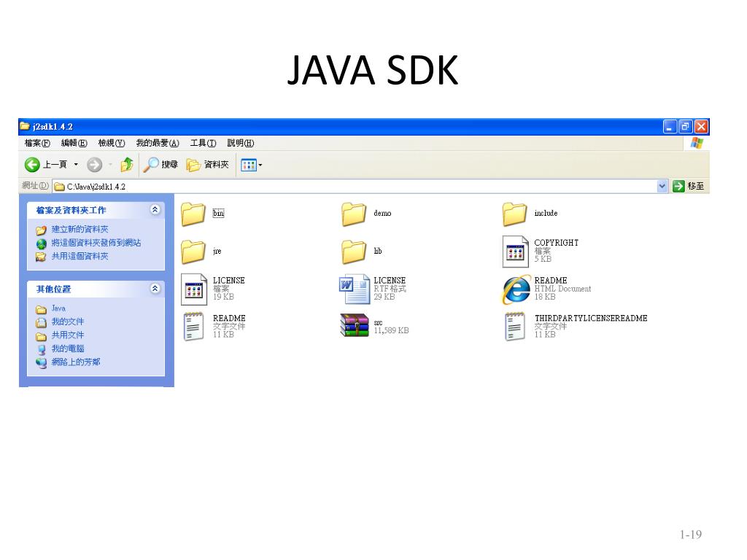Click the Java folder icon in other places
The width and height of the screenshot is (747, 560).
[x=41, y=309]
